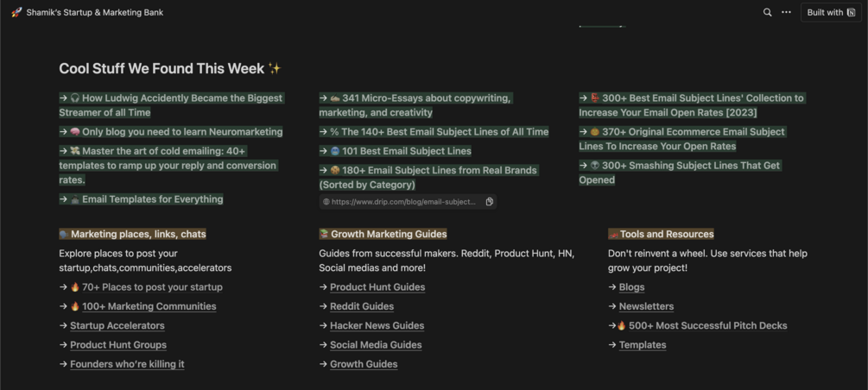Open the search magnifier icon
This screenshot has width=868, height=390.
(x=767, y=12)
